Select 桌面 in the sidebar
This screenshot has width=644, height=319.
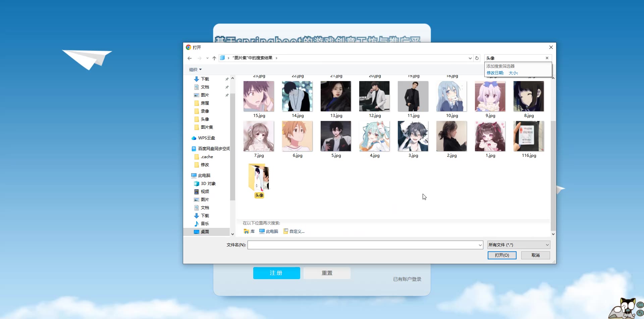pyautogui.click(x=205, y=232)
